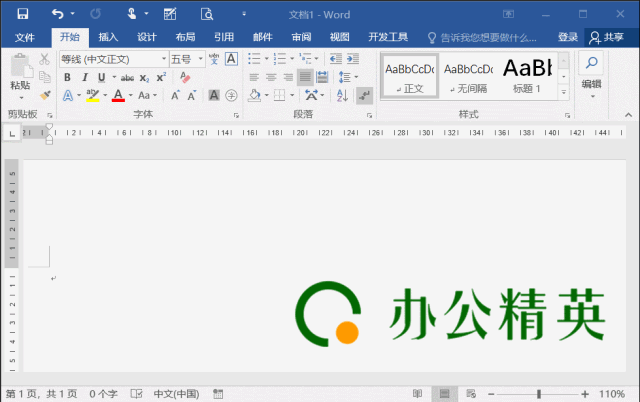
Task: Open the font size dropdown 五号
Action: coord(200,59)
